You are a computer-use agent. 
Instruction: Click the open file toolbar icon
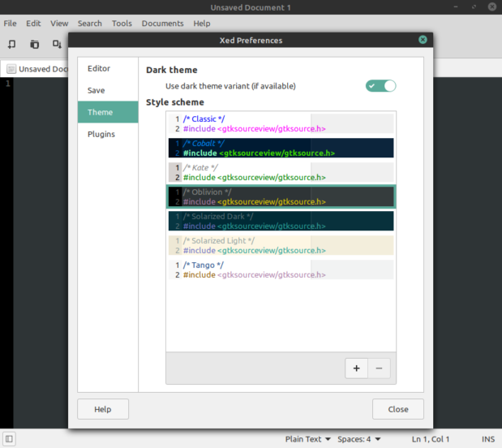pyautogui.click(x=34, y=44)
